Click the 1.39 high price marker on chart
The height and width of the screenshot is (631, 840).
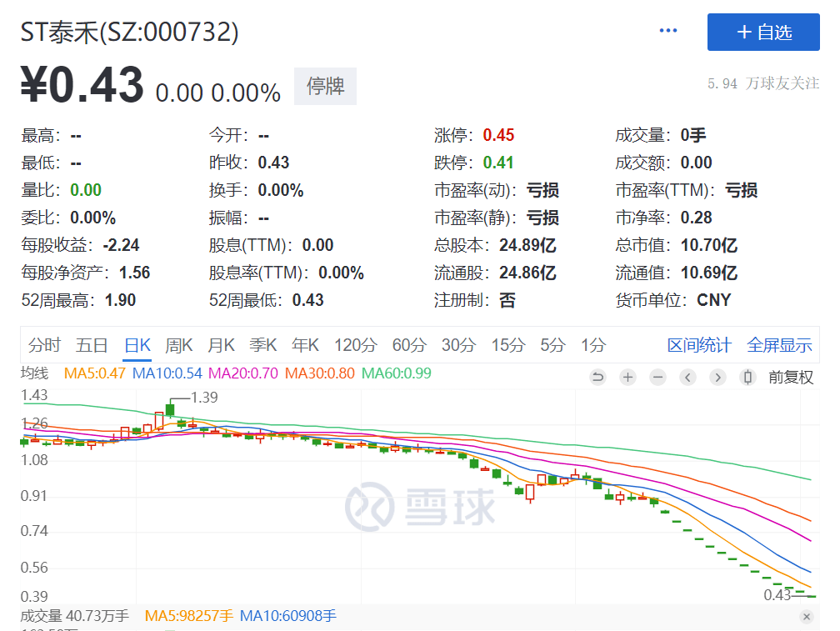point(204,398)
